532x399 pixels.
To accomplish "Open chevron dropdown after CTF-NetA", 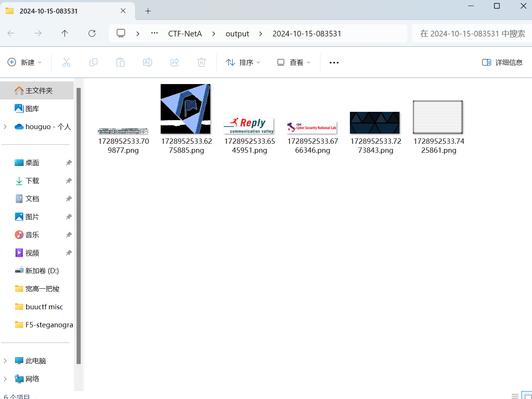I will [214, 33].
